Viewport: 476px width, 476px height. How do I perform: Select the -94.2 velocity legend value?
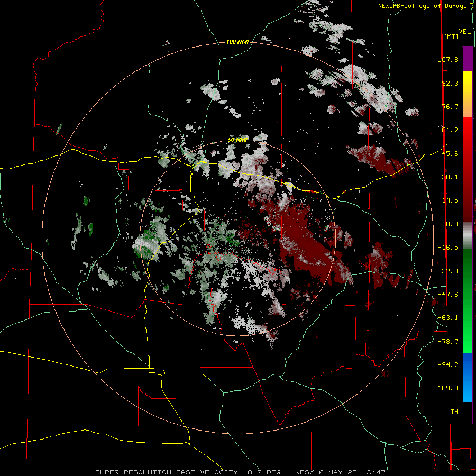(x=448, y=364)
